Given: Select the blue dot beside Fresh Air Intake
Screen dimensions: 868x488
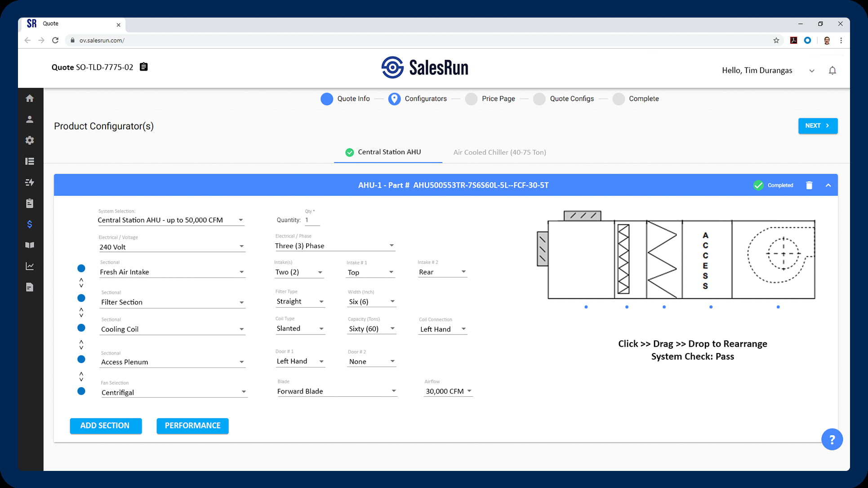Looking at the screenshot, I should (x=81, y=269).
